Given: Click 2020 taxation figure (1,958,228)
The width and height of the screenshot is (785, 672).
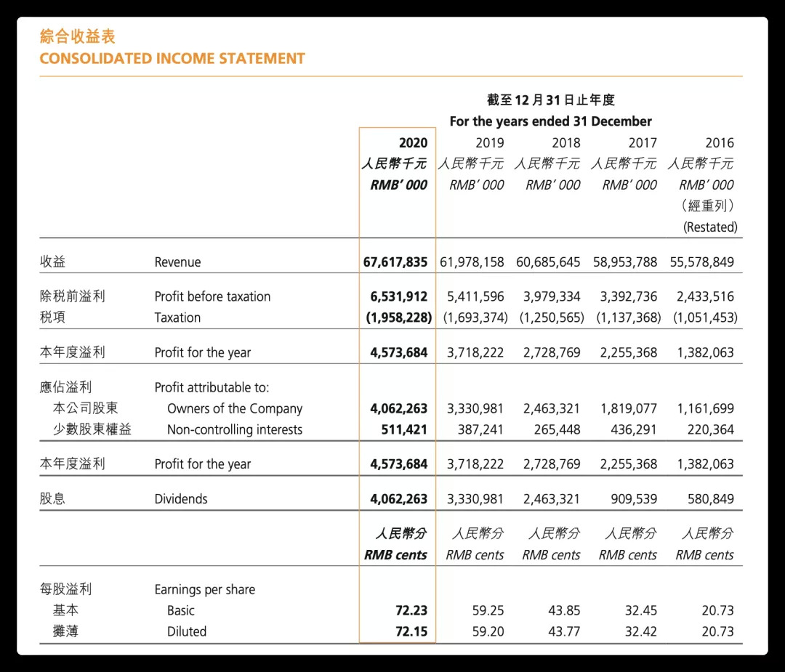Looking at the screenshot, I should click(399, 317).
